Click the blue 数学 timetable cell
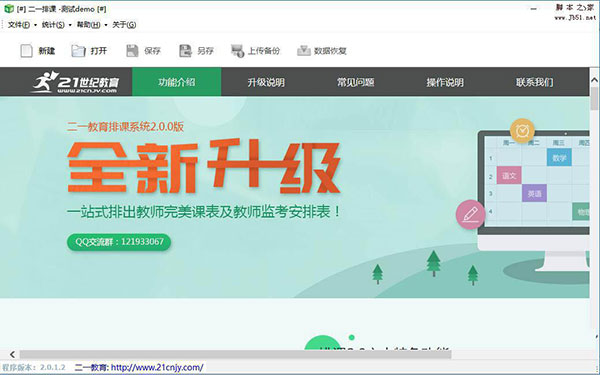The height and width of the screenshot is (375, 600). pyautogui.click(x=559, y=157)
